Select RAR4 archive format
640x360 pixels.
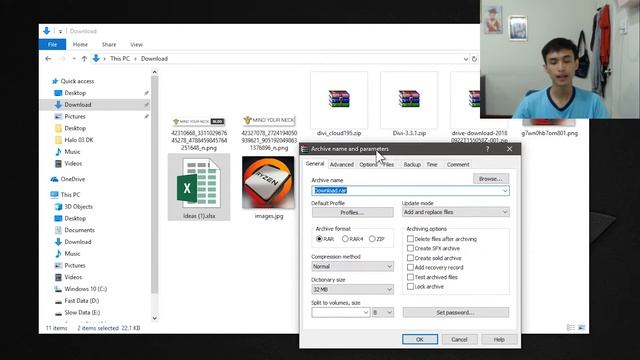click(345, 239)
